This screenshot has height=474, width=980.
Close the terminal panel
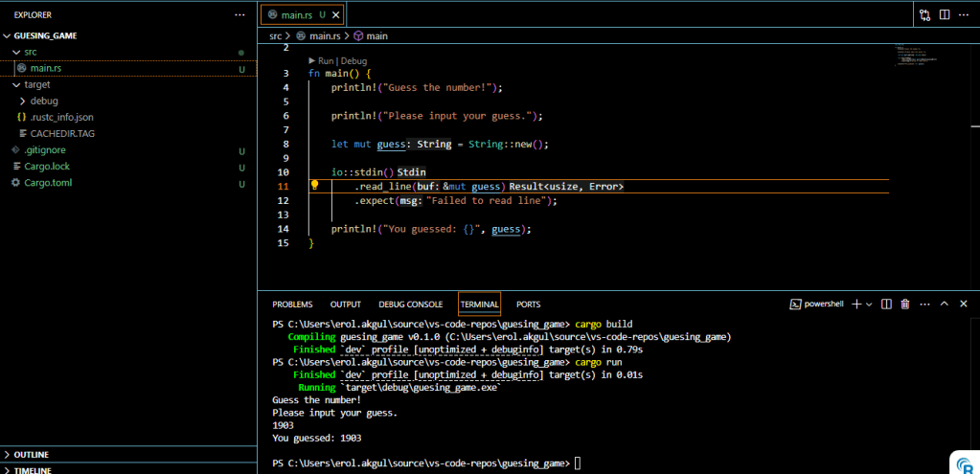pos(964,304)
